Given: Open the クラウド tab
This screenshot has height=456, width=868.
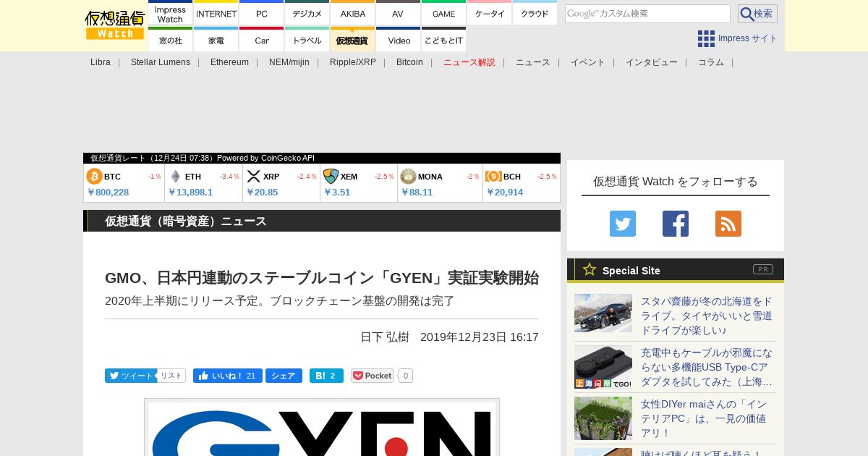Looking at the screenshot, I should [535, 14].
